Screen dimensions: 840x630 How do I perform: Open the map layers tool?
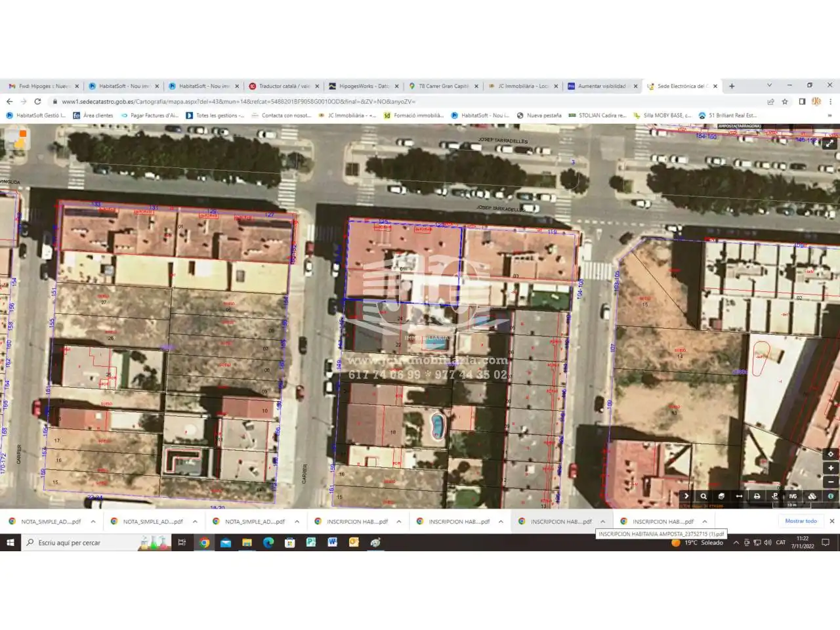coord(721,496)
